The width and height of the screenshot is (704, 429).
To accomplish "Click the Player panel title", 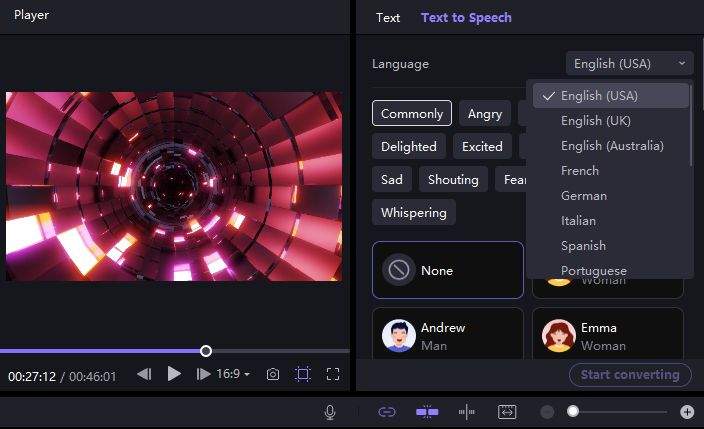I will 31,15.
